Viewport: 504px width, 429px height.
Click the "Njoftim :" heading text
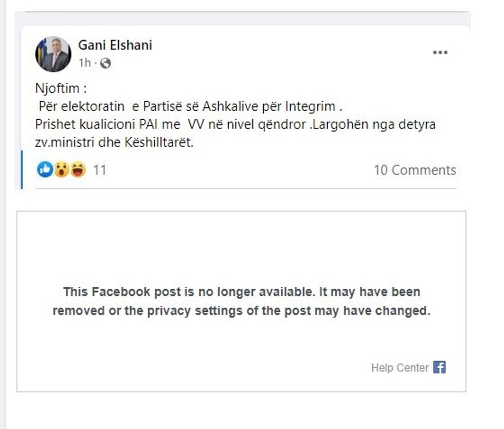pyautogui.click(x=61, y=88)
